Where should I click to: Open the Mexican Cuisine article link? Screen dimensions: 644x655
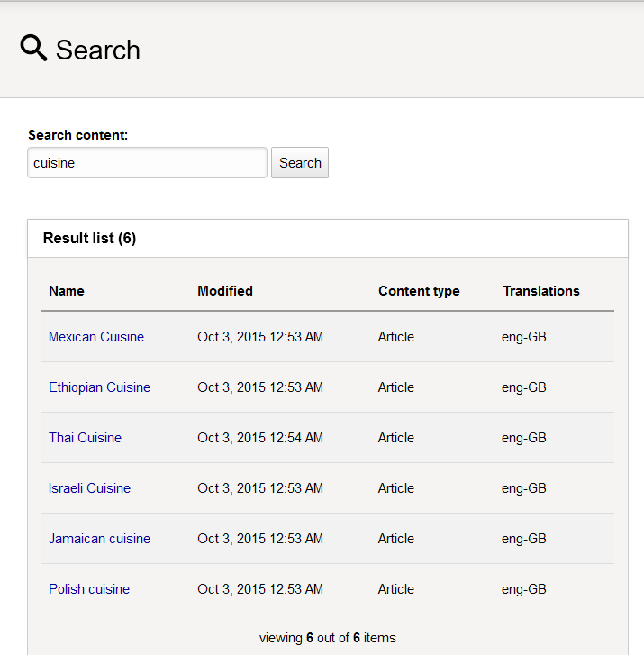pyautogui.click(x=96, y=337)
